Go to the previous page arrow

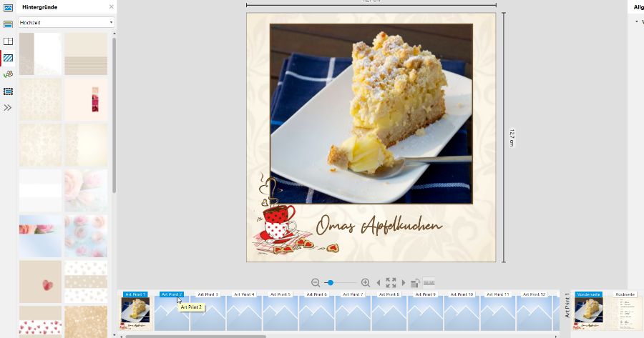pos(379,283)
